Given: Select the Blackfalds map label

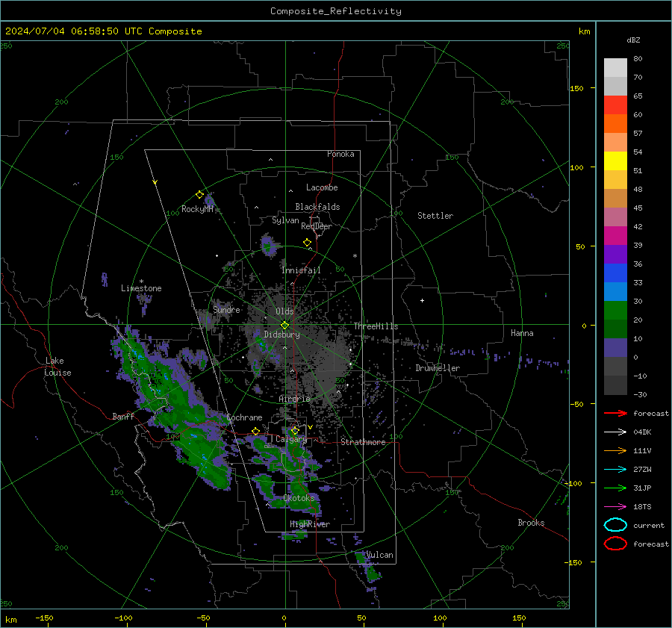Looking at the screenshot, I should (317, 207).
